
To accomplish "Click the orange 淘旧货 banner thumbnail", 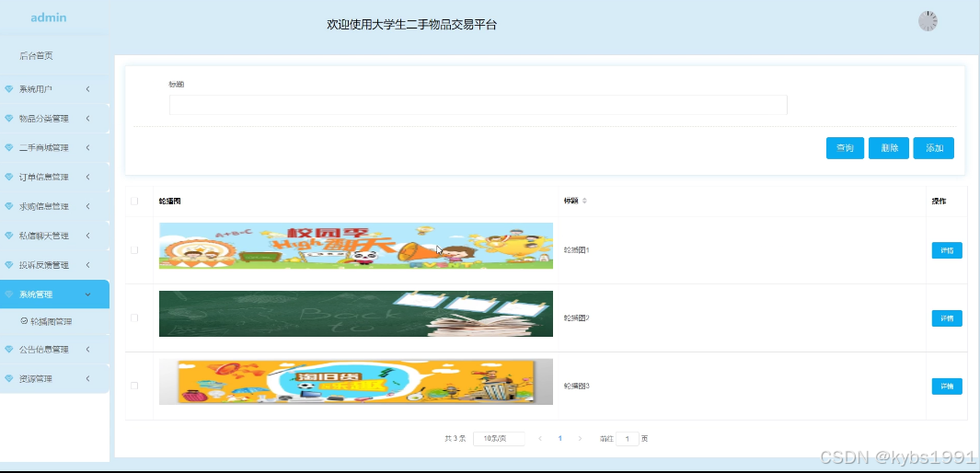I will pyautogui.click(x=355, y=382).
